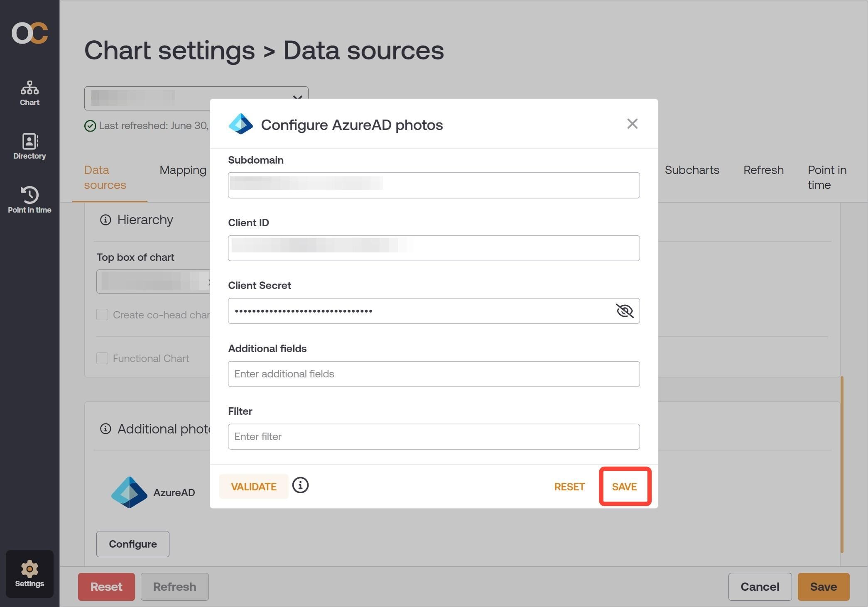Check the Create co-head checkbox
Image resolution: width=868 pixels, height=607 pixels.
(x=102, y=315)
